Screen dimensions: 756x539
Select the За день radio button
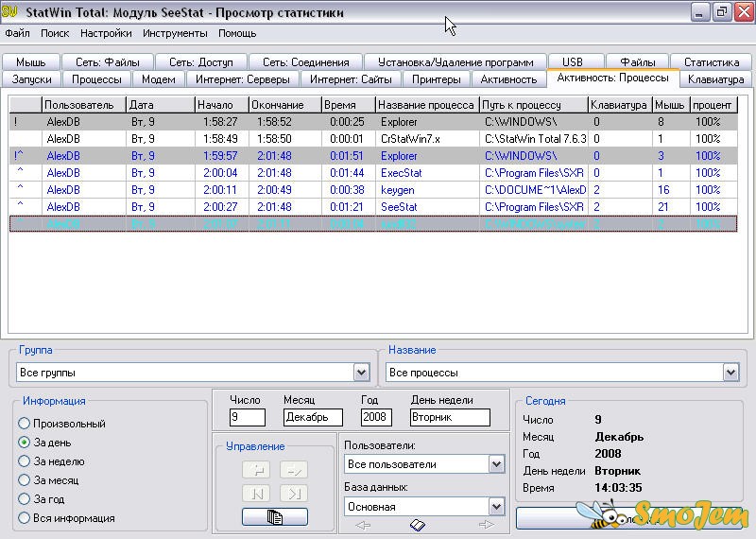(x=25, y=442)
